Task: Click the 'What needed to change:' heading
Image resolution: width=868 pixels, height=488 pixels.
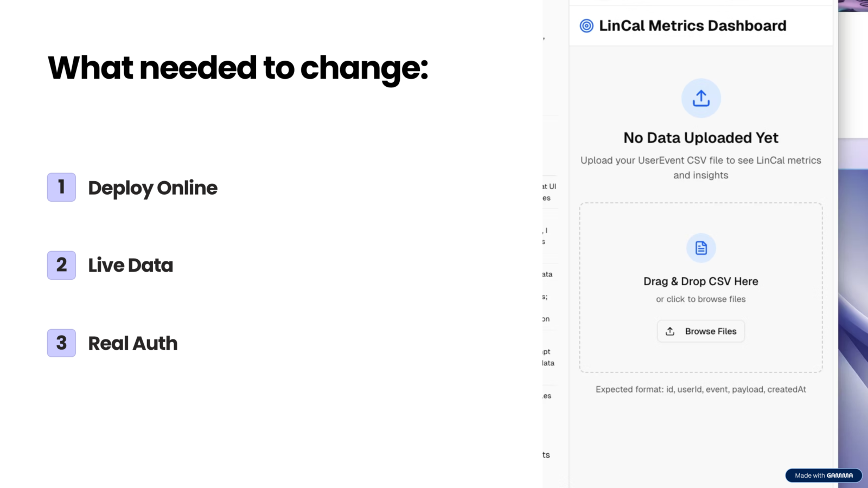Action: (x=238, y=68)
